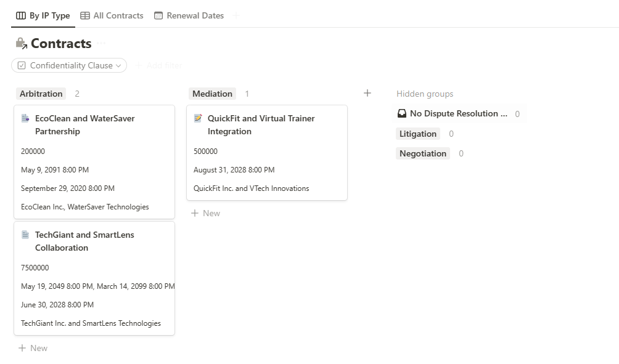Open the Renewal Dates tab

tap(189, 16)
